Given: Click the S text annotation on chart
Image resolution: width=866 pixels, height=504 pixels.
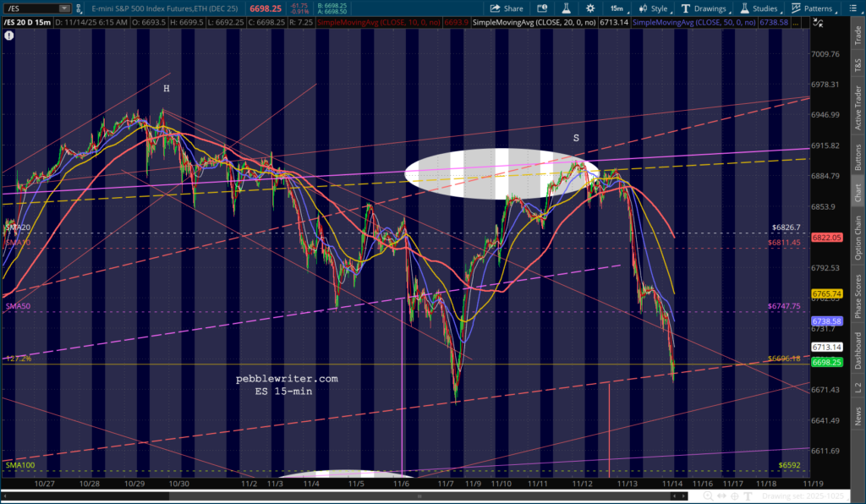Looking at the screenshot, I should [576, 138].
